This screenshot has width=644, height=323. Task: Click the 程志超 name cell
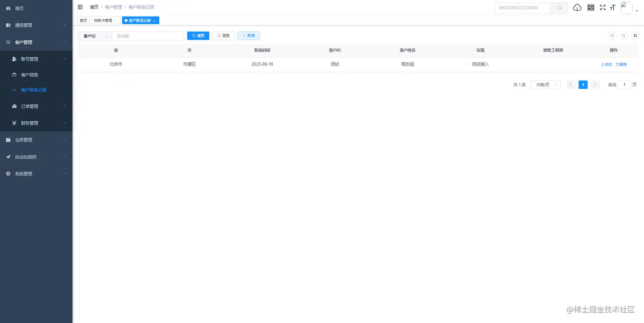pos(408,64)
